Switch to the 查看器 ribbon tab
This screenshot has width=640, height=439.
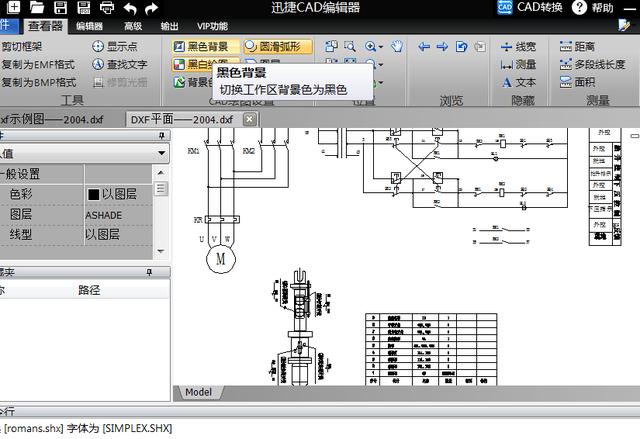point(45,26)
